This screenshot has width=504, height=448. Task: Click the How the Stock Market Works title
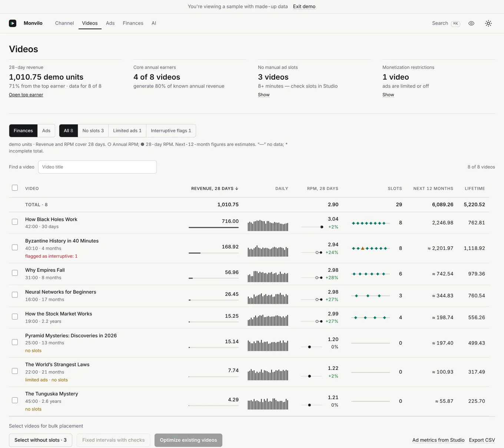click(x=59, y=314)
